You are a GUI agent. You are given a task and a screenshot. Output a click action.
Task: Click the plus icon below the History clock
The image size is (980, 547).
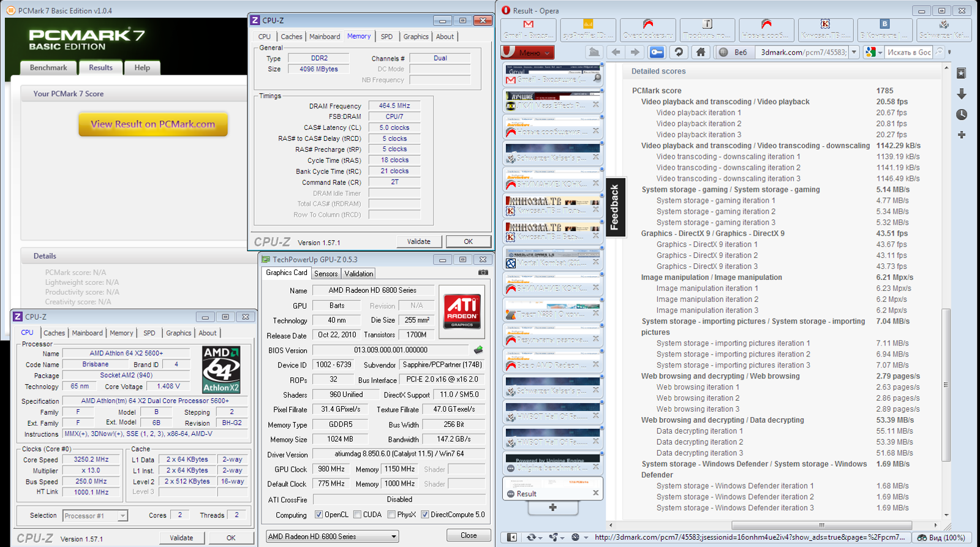click(x=962, y=135)
